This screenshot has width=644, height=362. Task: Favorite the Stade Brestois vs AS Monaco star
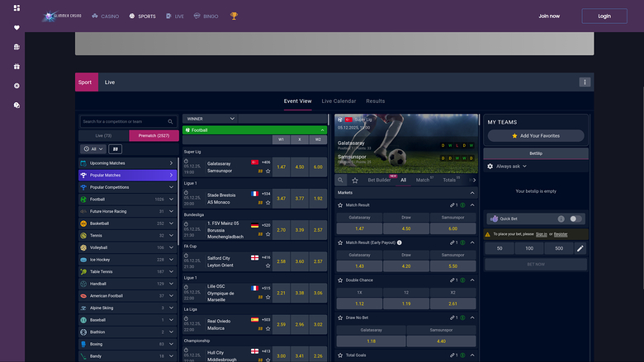click(x=268, y=203)
